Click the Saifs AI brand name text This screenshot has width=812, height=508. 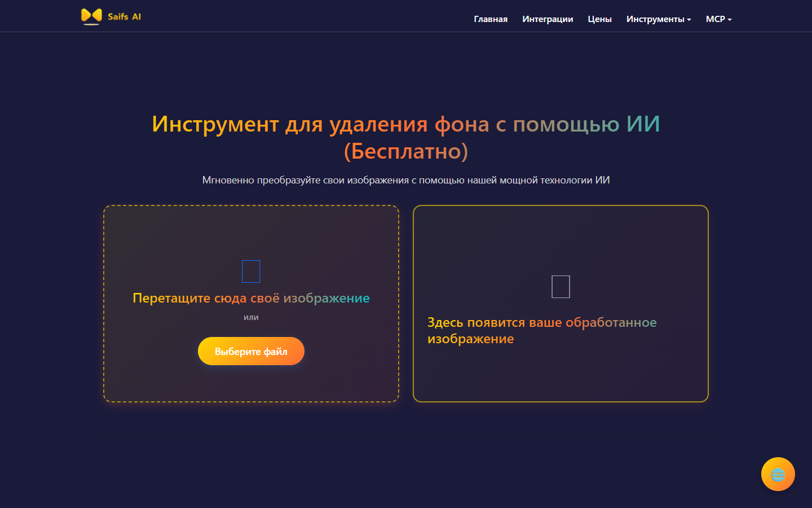125,17
